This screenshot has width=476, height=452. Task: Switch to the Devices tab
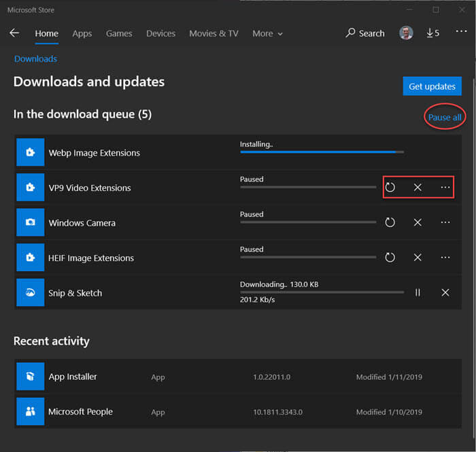click(x=160, y=33)
